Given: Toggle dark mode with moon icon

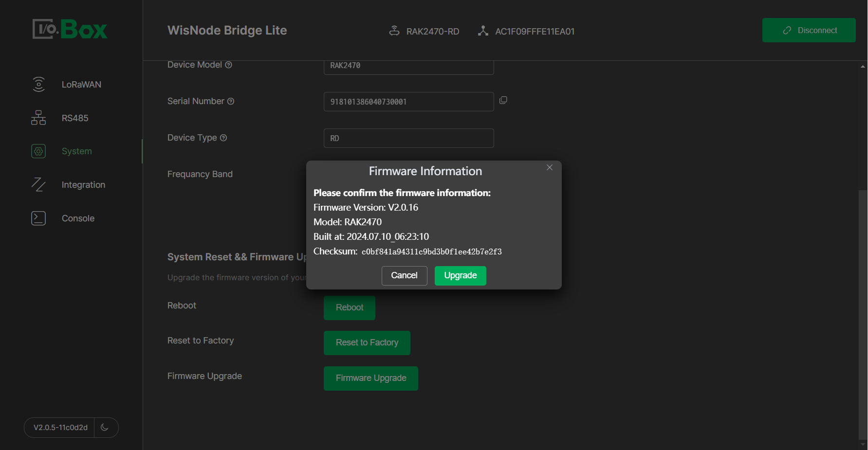Looking at the screenshot, I should tap(105, 427).
